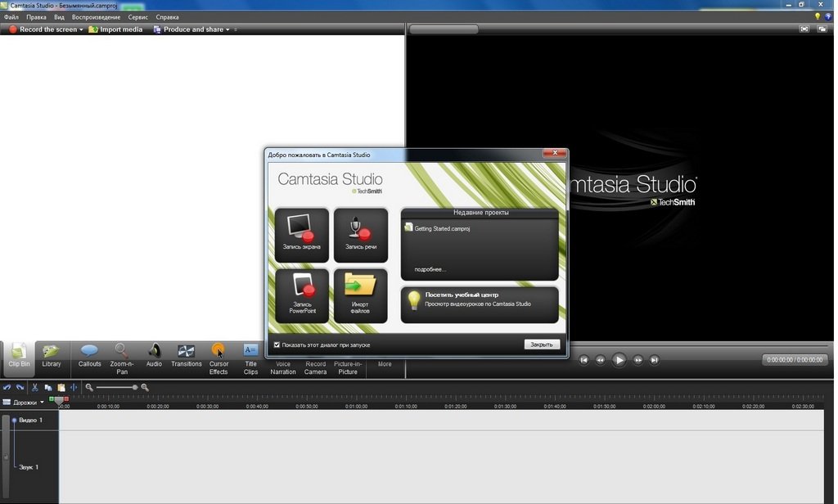This screenshot has width=838, height=504.
Task: Click the scissors cut icon on timeline toolbar
Action: [x=34, y=387]
